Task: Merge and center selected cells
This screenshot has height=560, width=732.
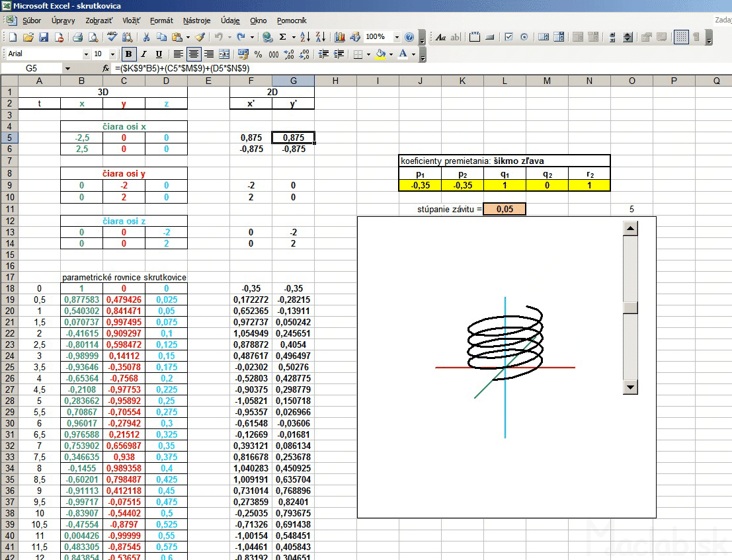Action: click(224, 54)
